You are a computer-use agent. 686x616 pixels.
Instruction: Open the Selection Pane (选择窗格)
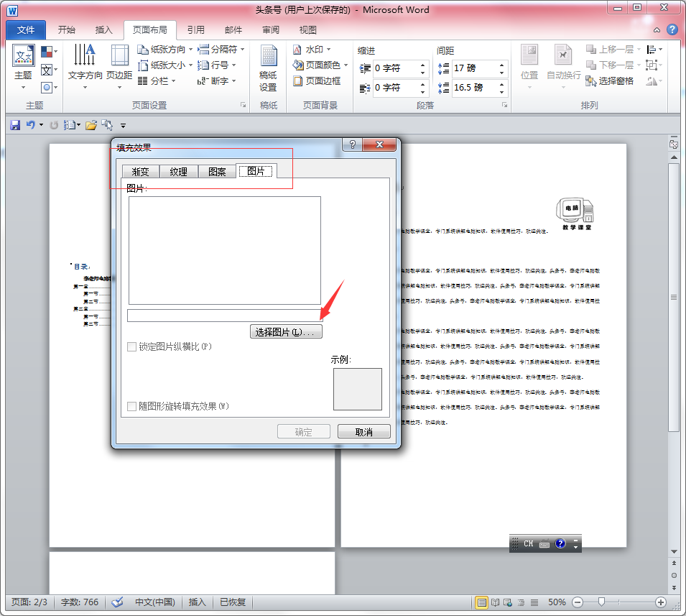coord(610,81)
